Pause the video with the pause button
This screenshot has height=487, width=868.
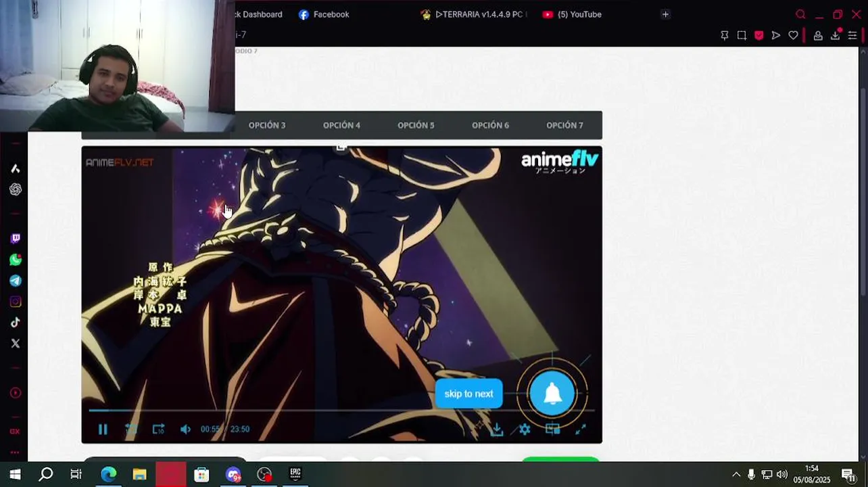pyautogui.click(x=103, y=429)
